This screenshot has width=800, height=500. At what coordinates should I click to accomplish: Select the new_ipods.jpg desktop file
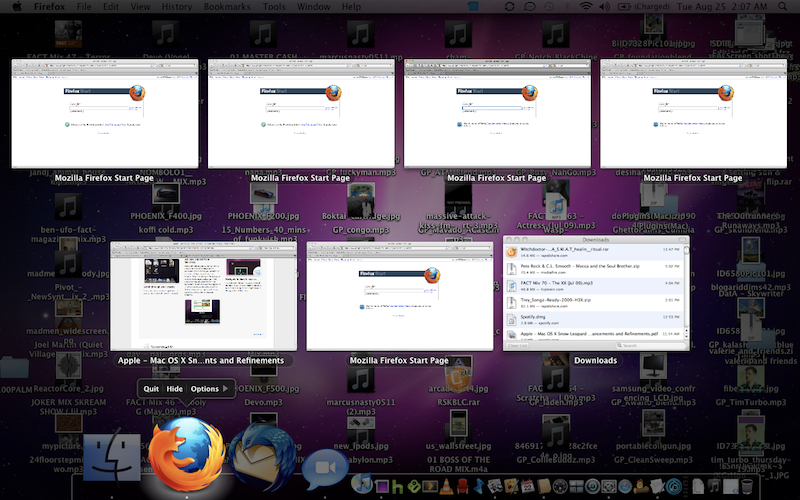coord(361,446)
